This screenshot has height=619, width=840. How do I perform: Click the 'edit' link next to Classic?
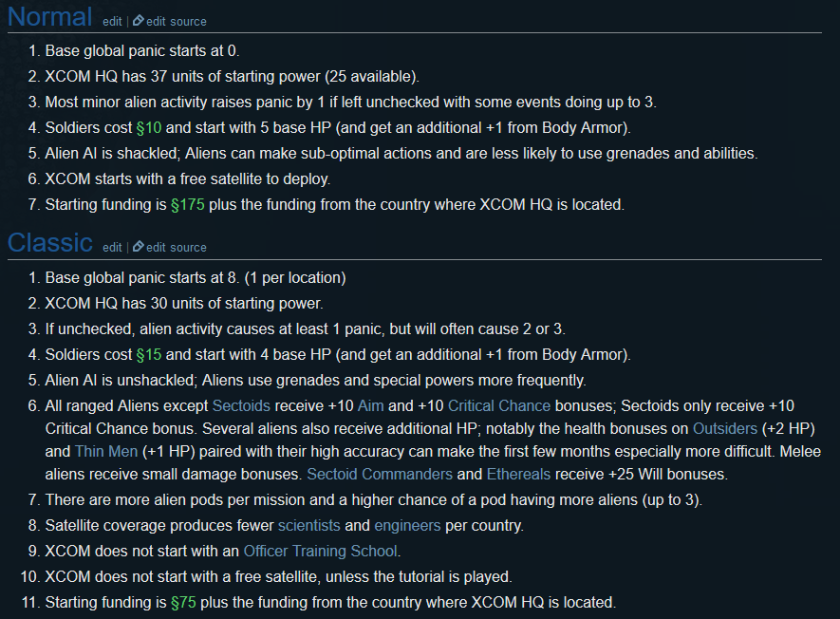click(x=112, y=247)
